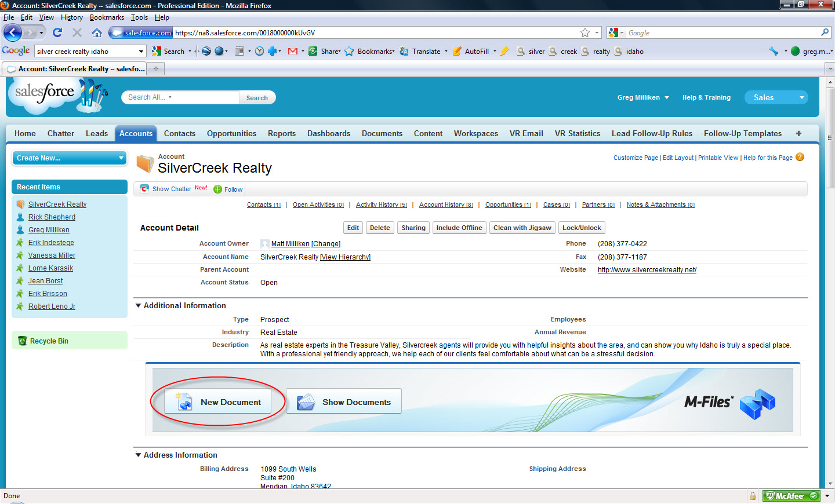835x504 pixels.
Task: Open Google toolbar wrench settings
Action: click(774, 51)
